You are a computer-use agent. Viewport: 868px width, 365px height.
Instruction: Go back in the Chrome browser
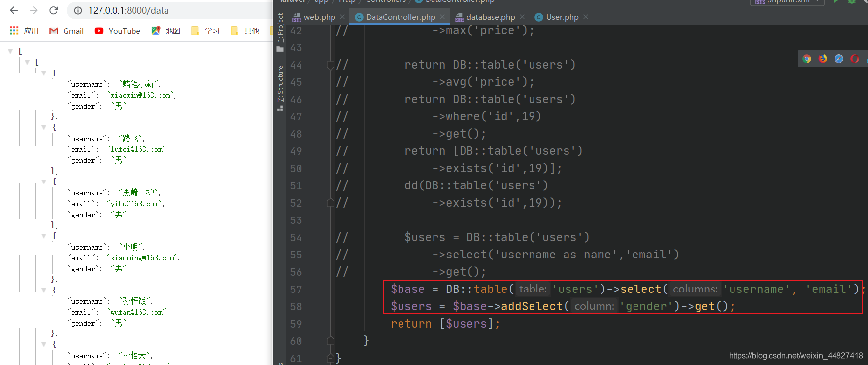point(14,10)
